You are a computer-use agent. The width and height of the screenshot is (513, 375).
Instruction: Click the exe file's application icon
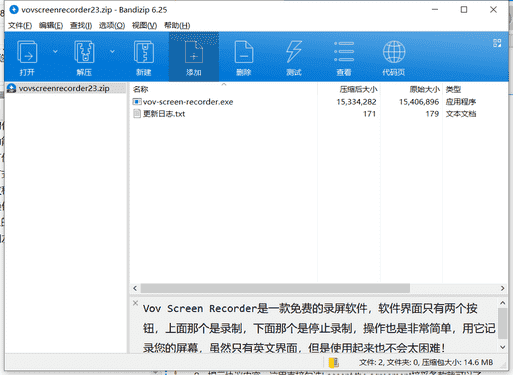[x=137, y=102]
